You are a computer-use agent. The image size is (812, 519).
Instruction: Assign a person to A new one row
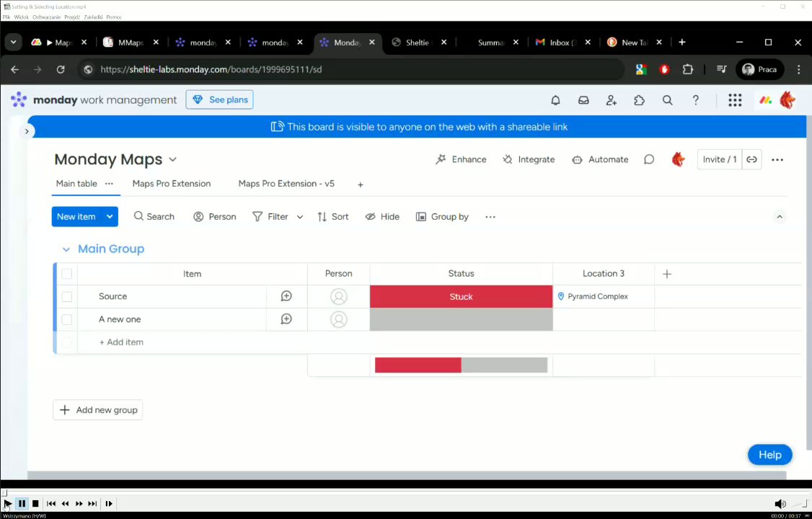339,319
